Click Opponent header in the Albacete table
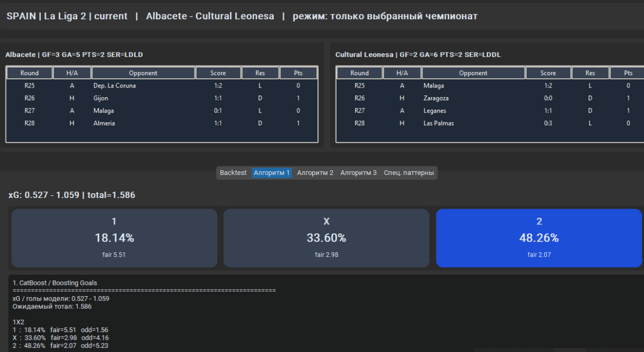 (143, 73)
